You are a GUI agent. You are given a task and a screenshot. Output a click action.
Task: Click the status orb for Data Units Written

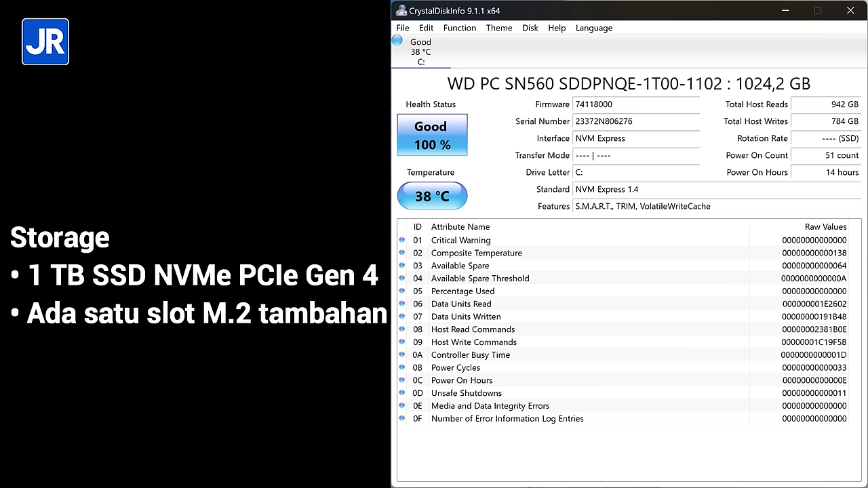click(x=402, y=317)
